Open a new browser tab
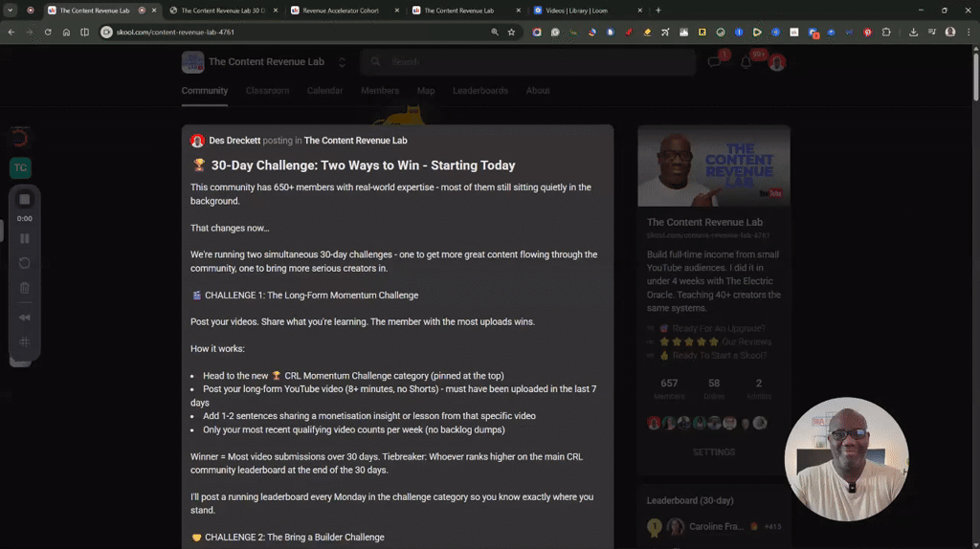This screenshot has height=549, width=980. [658, 10]
